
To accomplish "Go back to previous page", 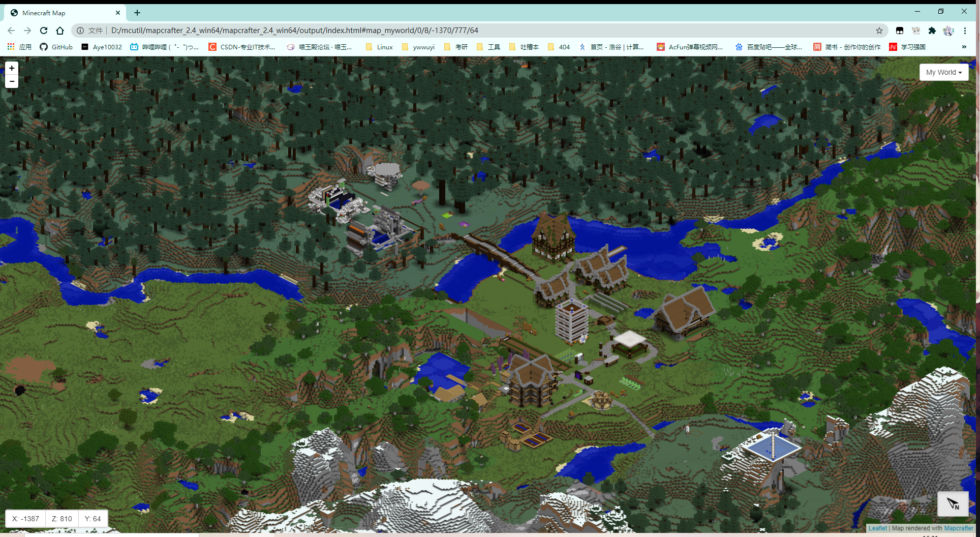I will (x=11, y=31).
